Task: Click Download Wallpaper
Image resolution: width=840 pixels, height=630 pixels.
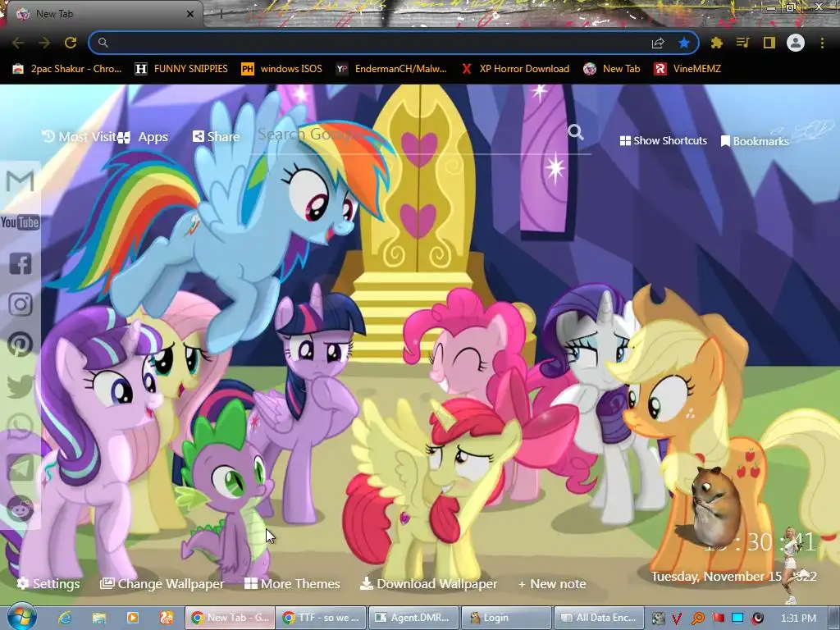Action: 428,583
